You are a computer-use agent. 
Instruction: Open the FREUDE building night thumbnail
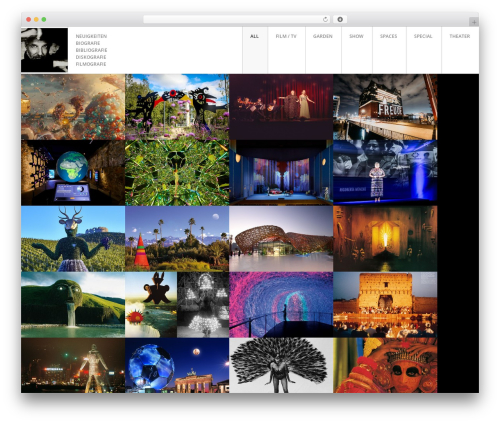[385, 107]
